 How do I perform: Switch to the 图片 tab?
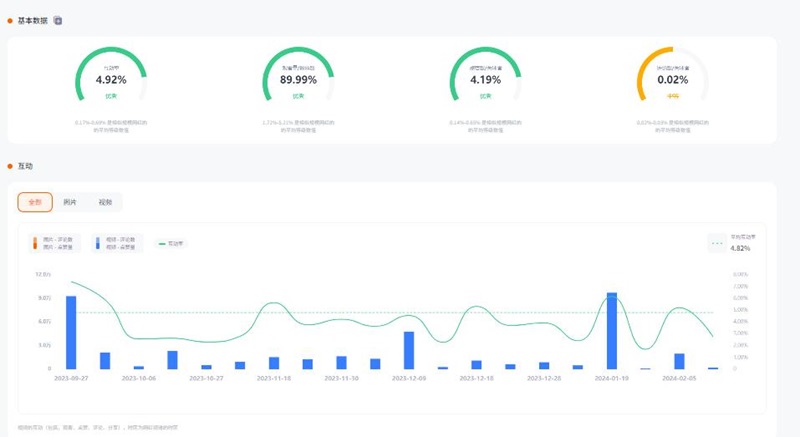(x=70, y=202)
